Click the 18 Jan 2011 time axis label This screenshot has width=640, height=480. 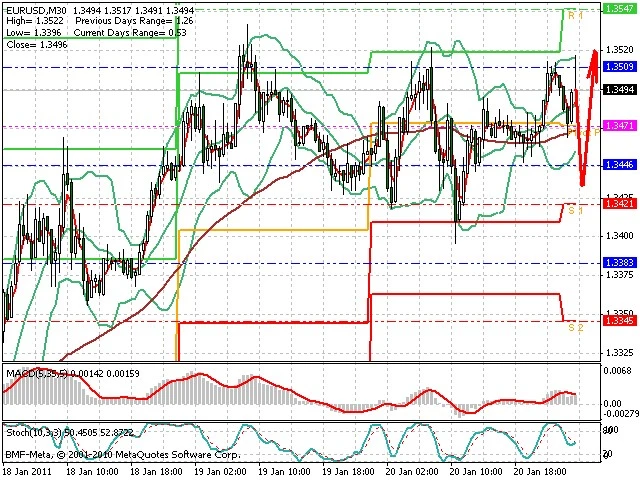point(28,472)
